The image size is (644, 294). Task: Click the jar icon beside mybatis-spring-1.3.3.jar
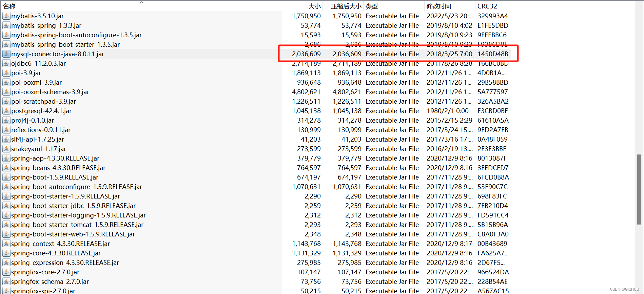pyautogui.click(x=6, y=25)
